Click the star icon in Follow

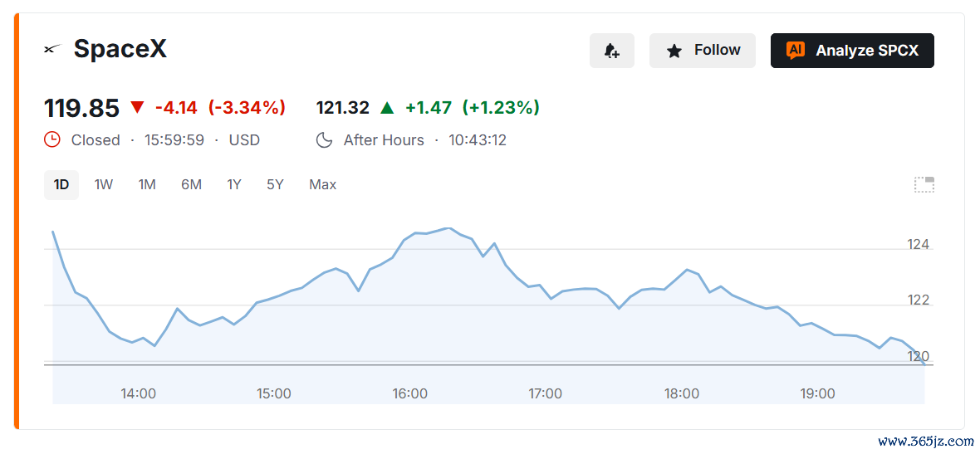(674, 51)
